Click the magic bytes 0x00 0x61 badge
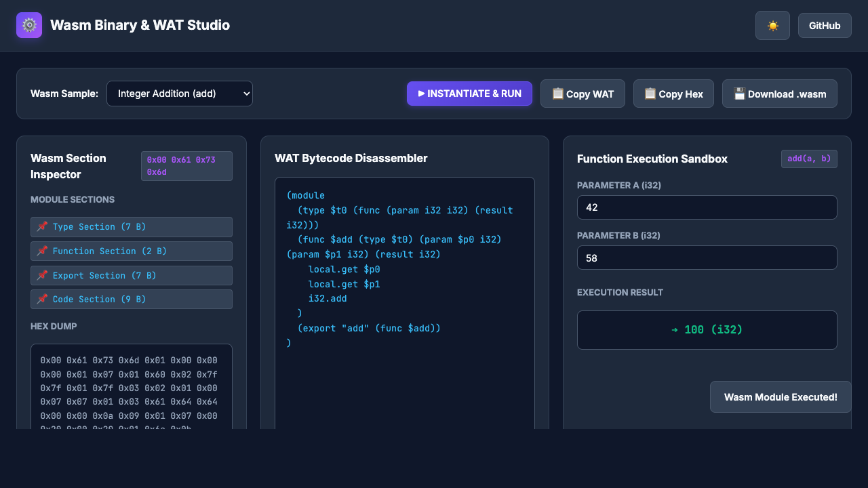The width and height of the screenshot is (868, 488). click(x=186, y=166)
